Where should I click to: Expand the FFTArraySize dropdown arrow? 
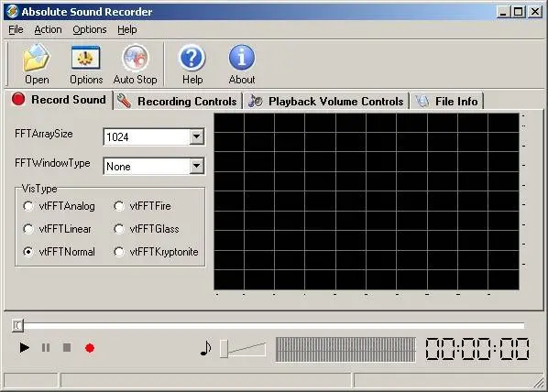(x=197, y=136)
